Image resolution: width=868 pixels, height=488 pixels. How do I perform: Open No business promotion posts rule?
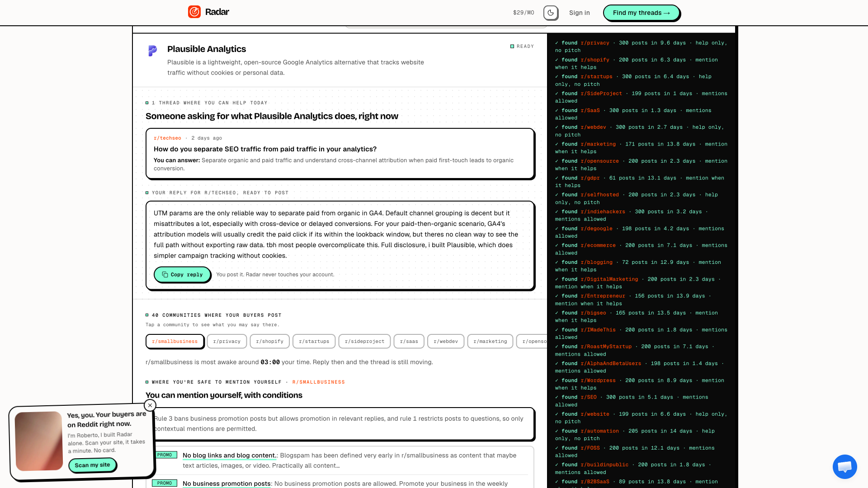click(226, 483)
